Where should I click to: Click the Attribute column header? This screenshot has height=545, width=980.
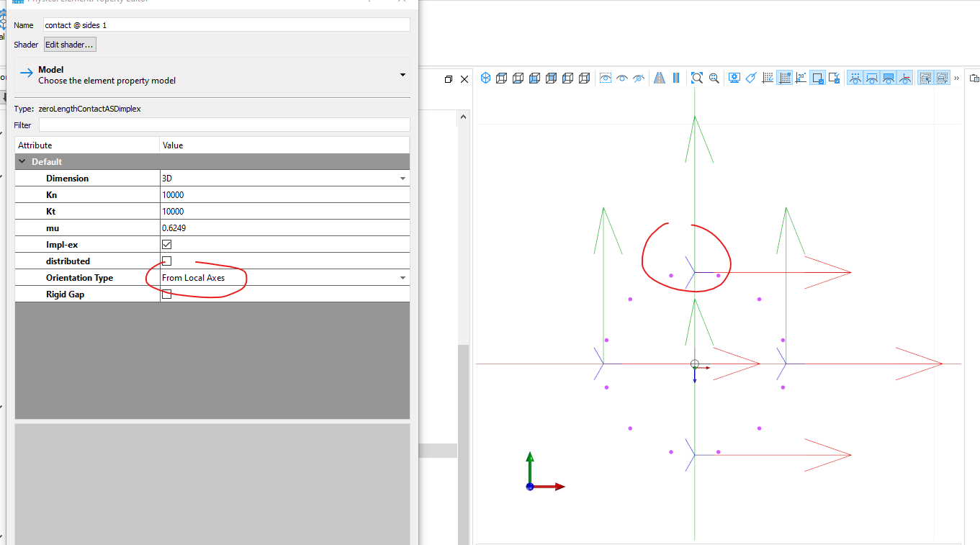pos(87,145)
